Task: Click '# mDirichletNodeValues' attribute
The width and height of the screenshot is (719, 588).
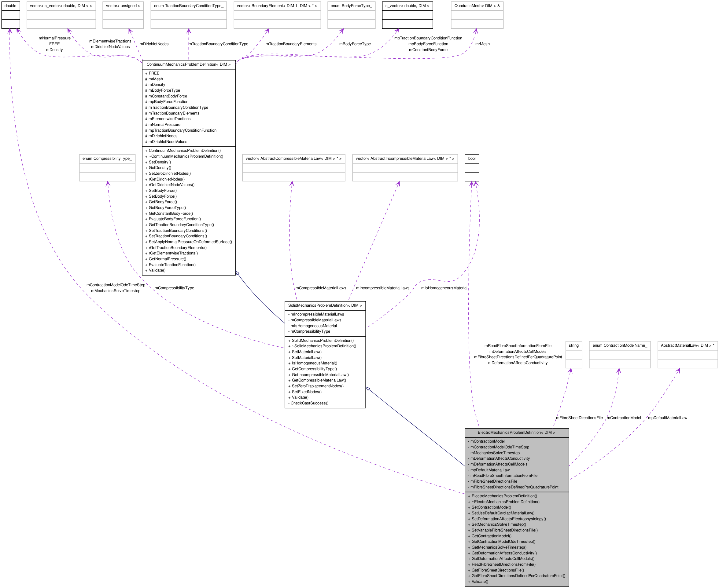Action: [x=166, y=142]
